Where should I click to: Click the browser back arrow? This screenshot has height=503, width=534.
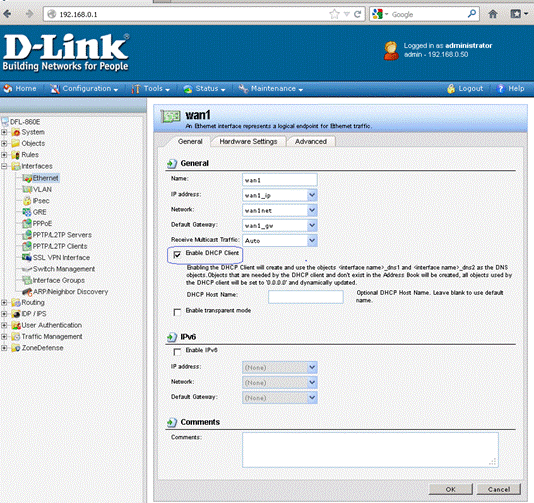tap(7, 14)
